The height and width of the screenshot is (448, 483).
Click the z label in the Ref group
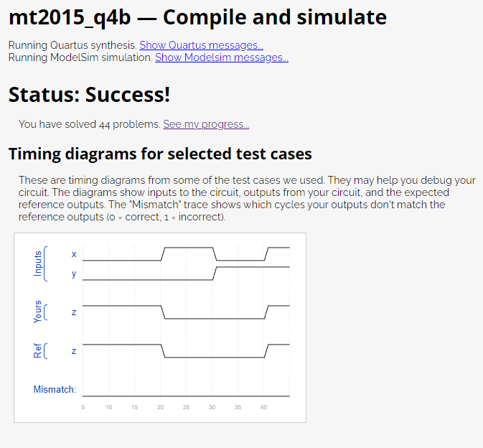(73, 351)
